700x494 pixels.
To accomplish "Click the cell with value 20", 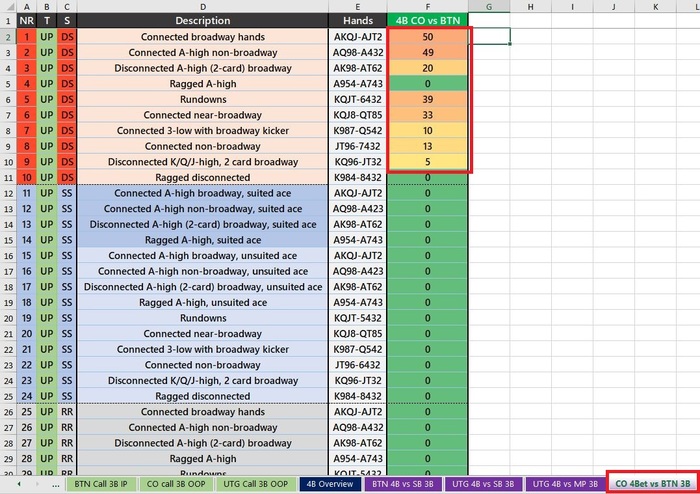I will [x=428, y=68].
